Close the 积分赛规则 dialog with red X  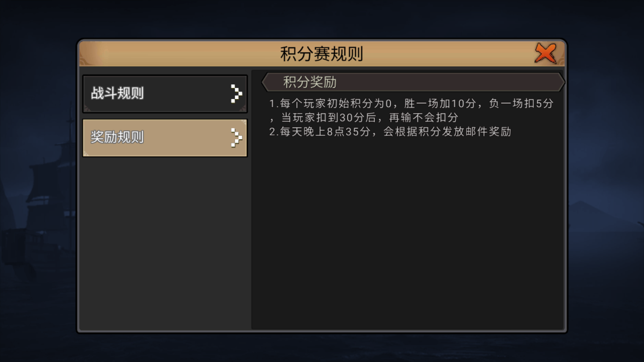click(545, 53)
